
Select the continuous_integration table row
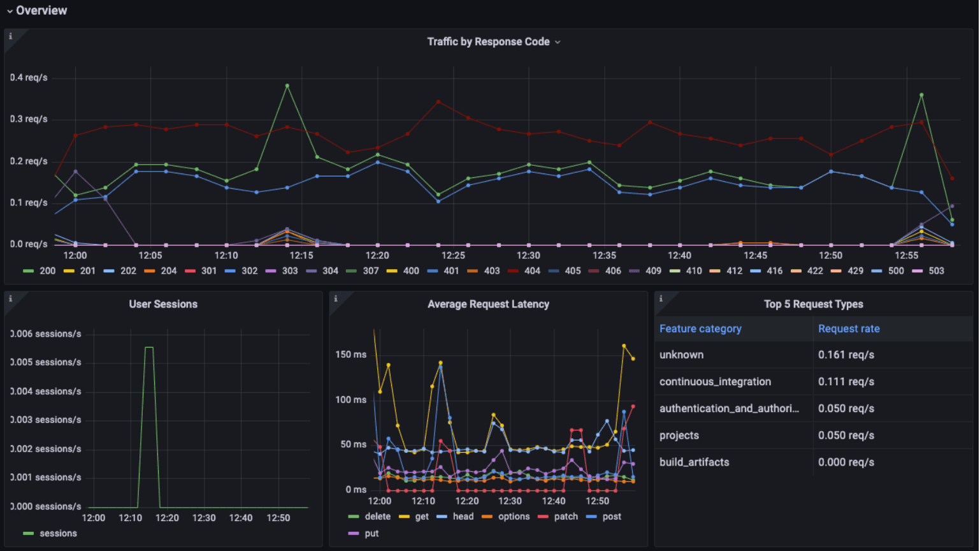715,381
